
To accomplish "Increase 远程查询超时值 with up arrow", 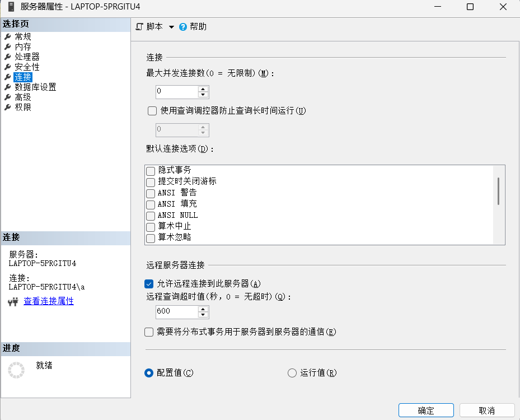I will (203, 309).
